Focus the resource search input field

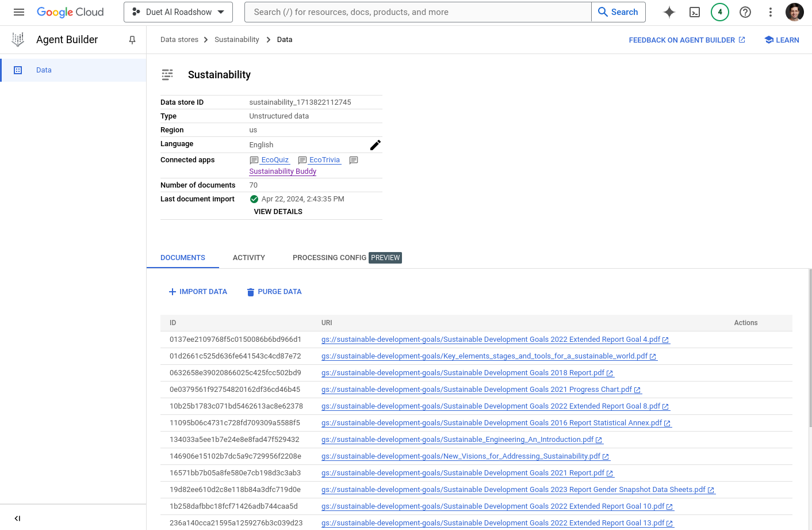click(x=418, y=12)
